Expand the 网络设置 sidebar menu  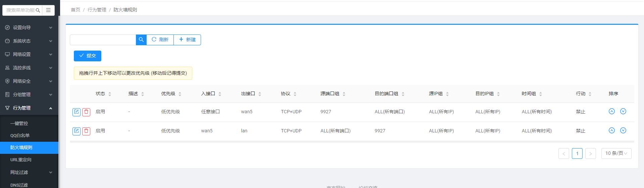coord(29,54)
